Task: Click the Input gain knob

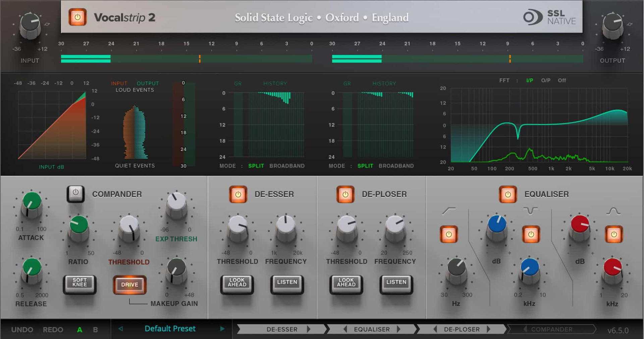Action: 30,26
